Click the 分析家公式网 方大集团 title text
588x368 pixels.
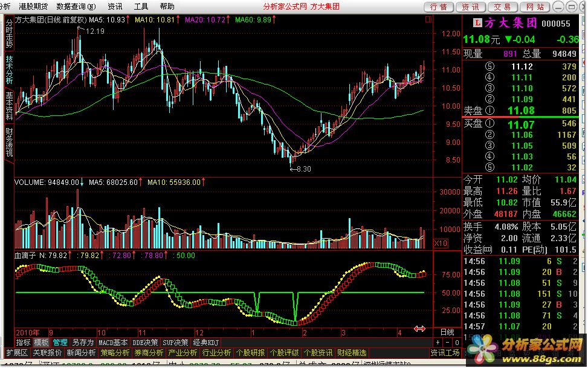pos(301,7)
